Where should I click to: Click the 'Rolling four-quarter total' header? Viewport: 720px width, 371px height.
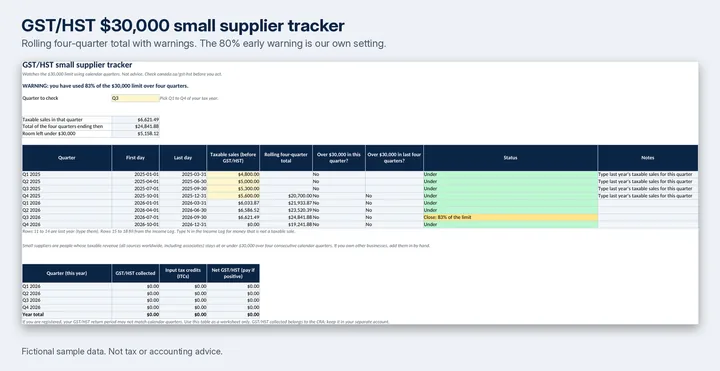[286, 158]
